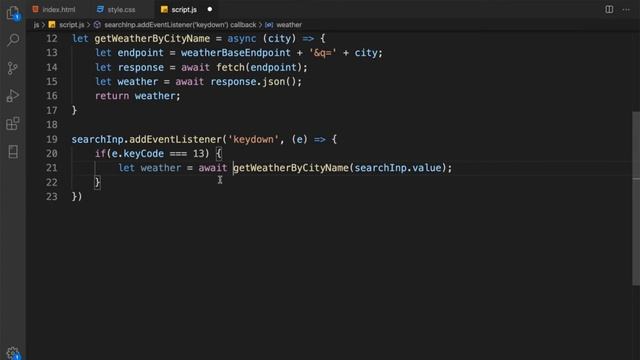Screen dimensions: 640x360
Task: Click line number 18 in the gutter
Action: [52, 125]
